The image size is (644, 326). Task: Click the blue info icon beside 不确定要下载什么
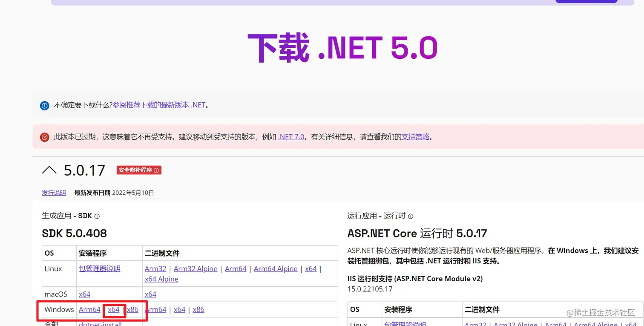tap(45, 105)
